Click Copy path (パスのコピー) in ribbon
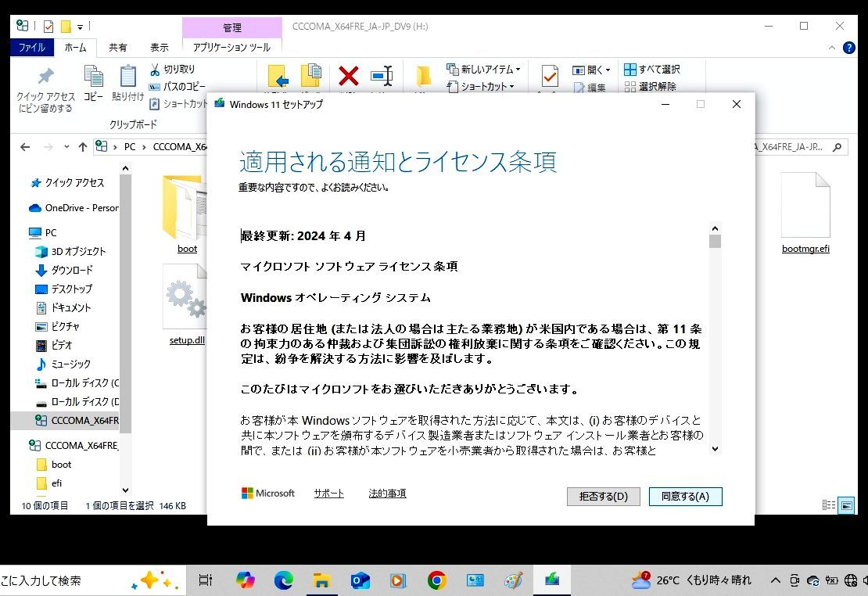868x596 pixels. coord(178,86)
